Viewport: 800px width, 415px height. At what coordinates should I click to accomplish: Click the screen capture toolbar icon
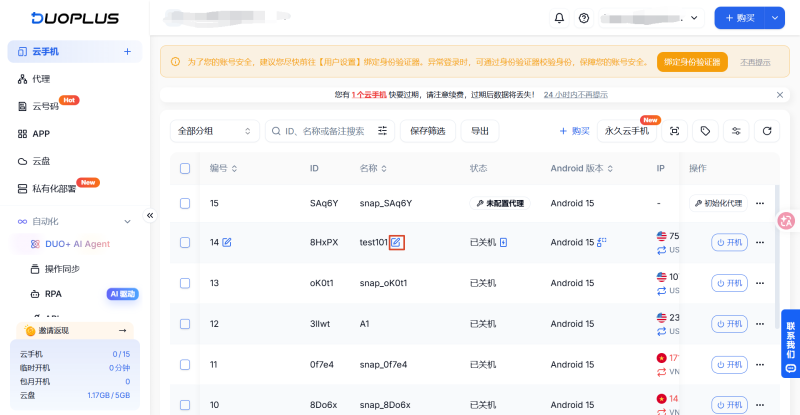(x=674, y=131)
